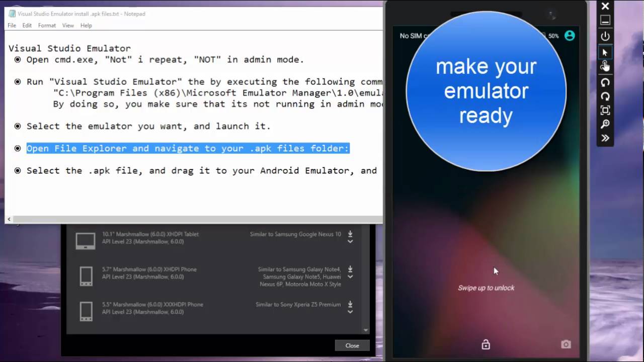644x362 pixels.
Task: Click the lock icon on emulator screen
Action: 486,344
